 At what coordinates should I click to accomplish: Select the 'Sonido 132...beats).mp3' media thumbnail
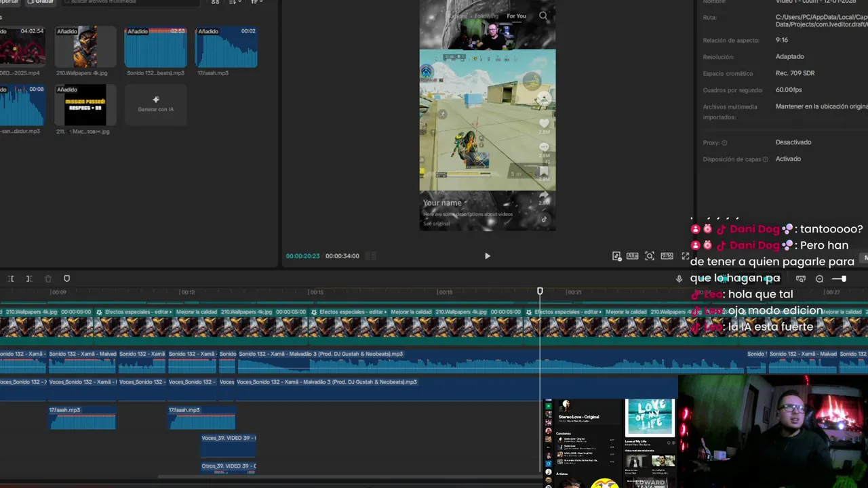(155, 47)
